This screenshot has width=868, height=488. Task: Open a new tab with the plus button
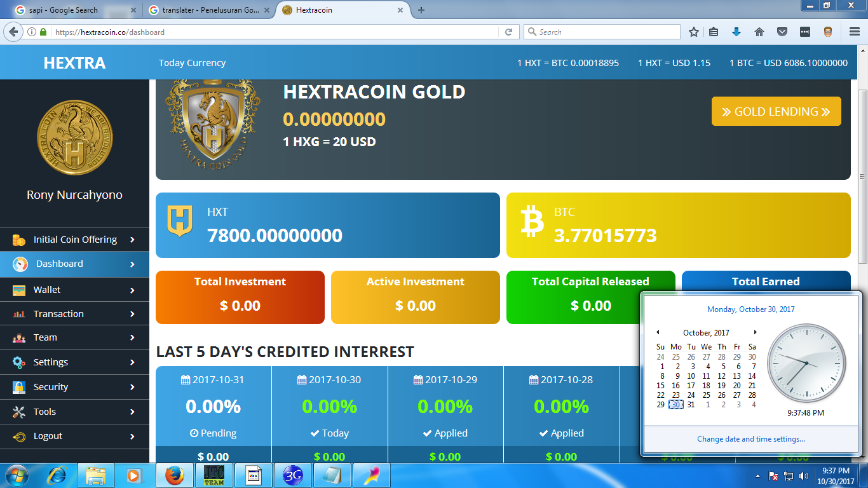(x=421, y=10)
